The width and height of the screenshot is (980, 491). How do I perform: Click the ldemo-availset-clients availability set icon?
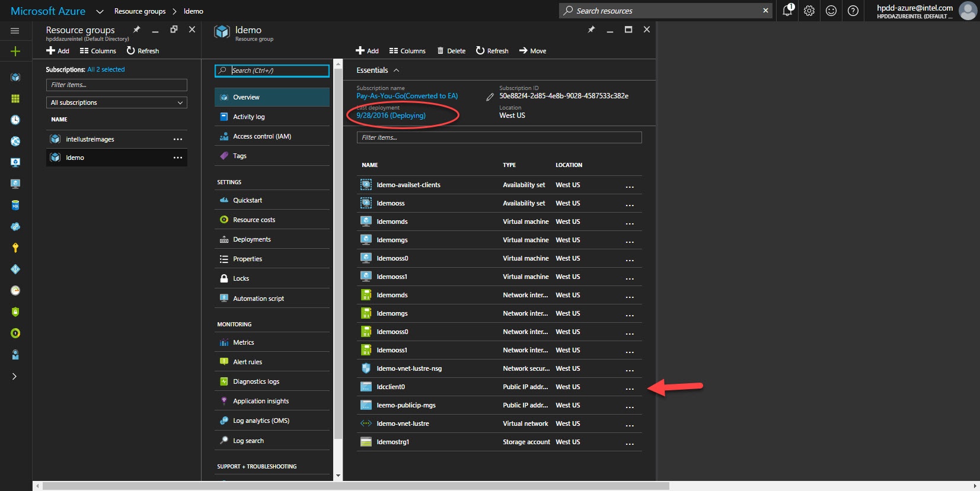[x=366, y=185]
